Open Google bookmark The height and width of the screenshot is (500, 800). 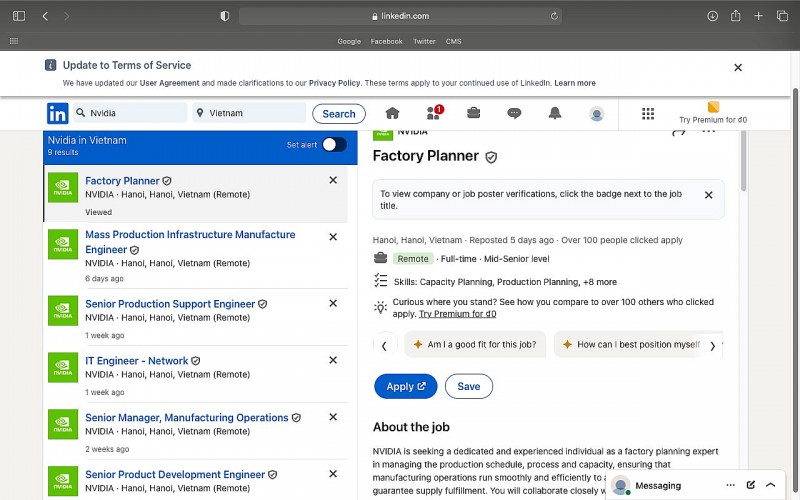click(349, 41)
